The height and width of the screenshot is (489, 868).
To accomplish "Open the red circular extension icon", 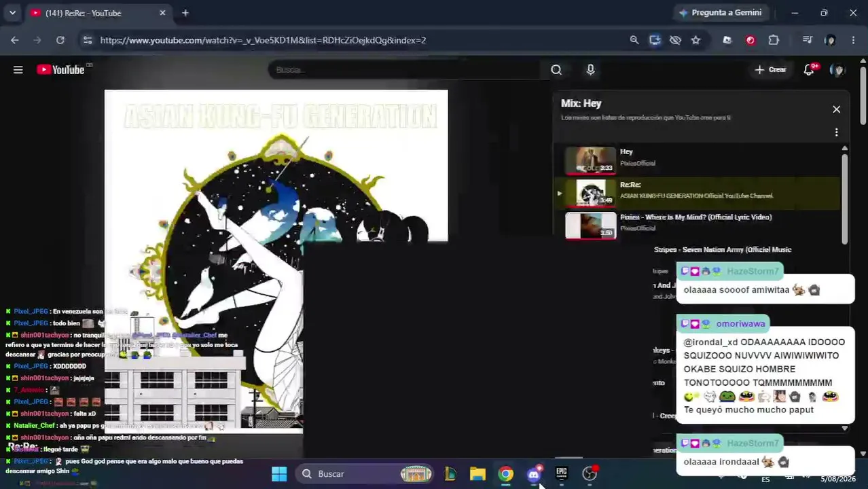I will [x=751, y=40].
